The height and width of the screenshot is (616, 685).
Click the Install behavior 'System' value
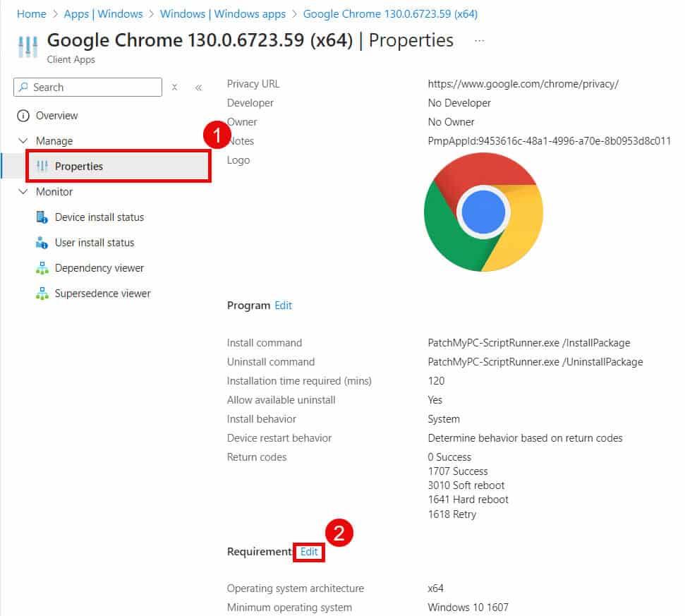tap(444, 419)
